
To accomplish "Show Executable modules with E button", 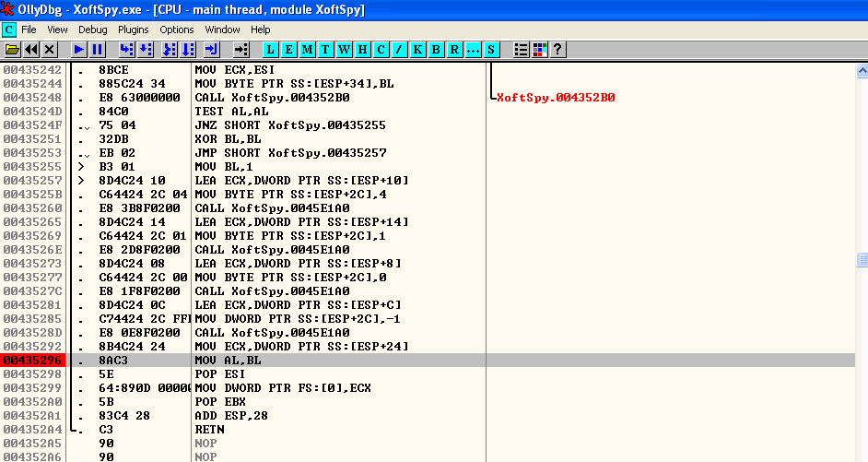I will pos(288,49).
